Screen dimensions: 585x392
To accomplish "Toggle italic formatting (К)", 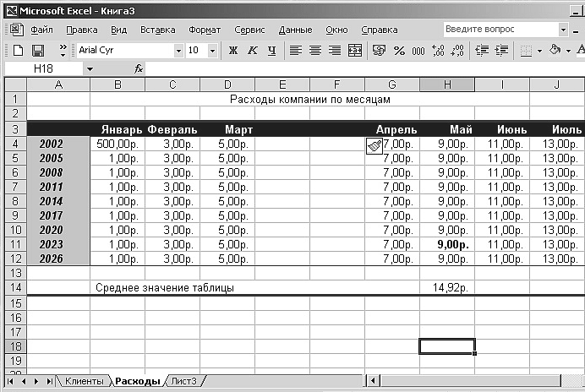I will pyautogui.click(x=252, y=51).
